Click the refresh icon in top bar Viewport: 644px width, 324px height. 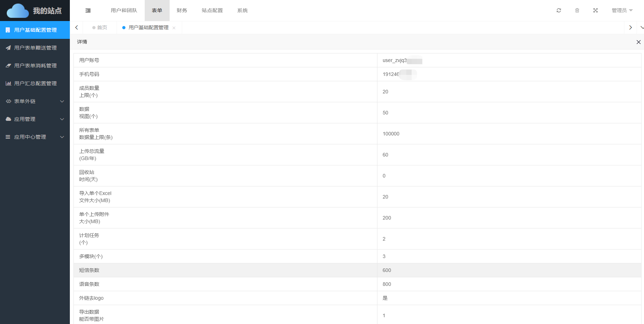pyautogui.click(x=558, y=11)
